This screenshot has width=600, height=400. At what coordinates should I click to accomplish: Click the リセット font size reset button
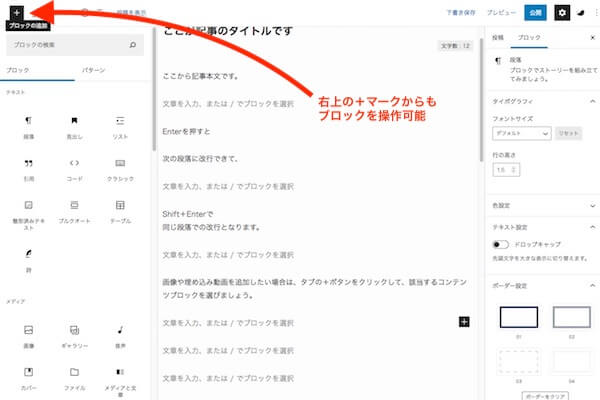(568, 133)
